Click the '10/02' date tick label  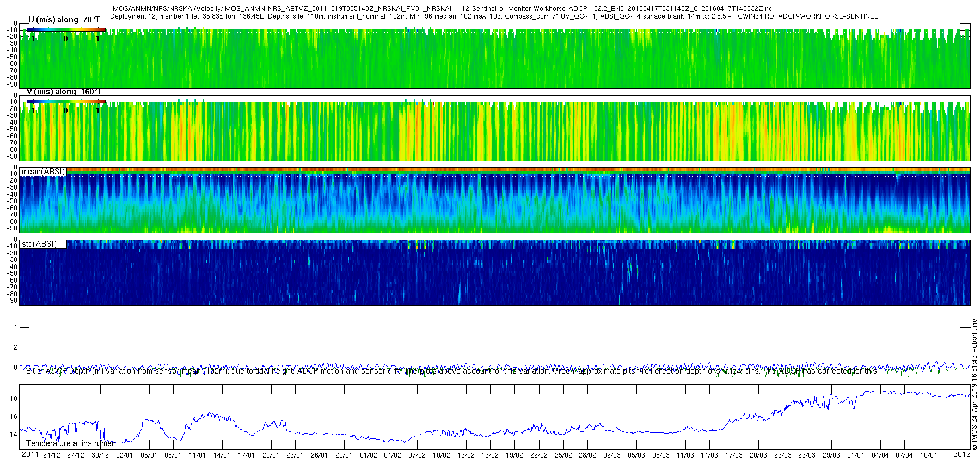442,455
